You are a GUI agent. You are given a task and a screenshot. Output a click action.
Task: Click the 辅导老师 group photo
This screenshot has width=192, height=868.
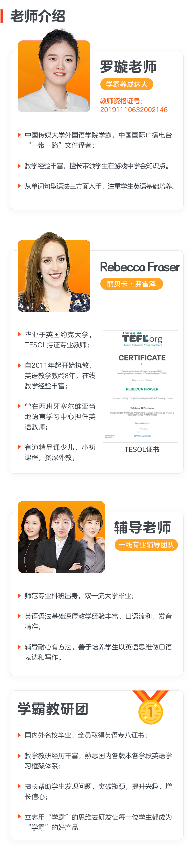[61, 537]
